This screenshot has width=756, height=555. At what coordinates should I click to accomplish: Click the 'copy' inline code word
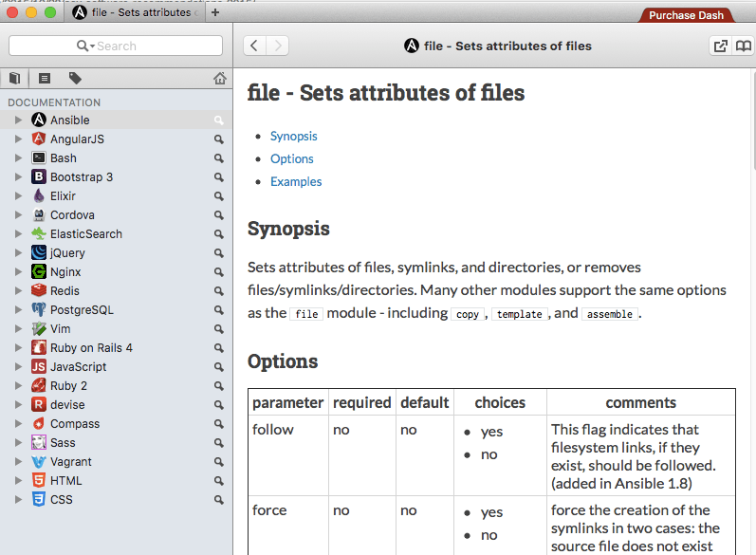pyautogui.click(x=468, y=314)
